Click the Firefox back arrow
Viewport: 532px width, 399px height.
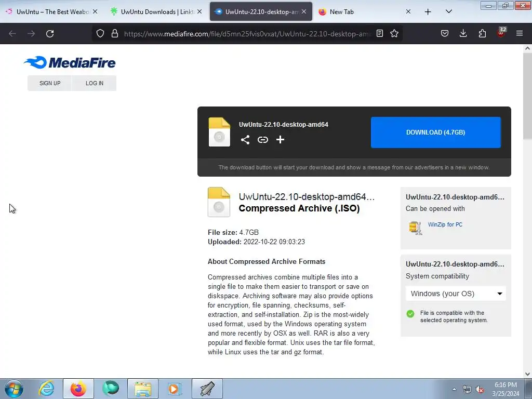(12, 34)
